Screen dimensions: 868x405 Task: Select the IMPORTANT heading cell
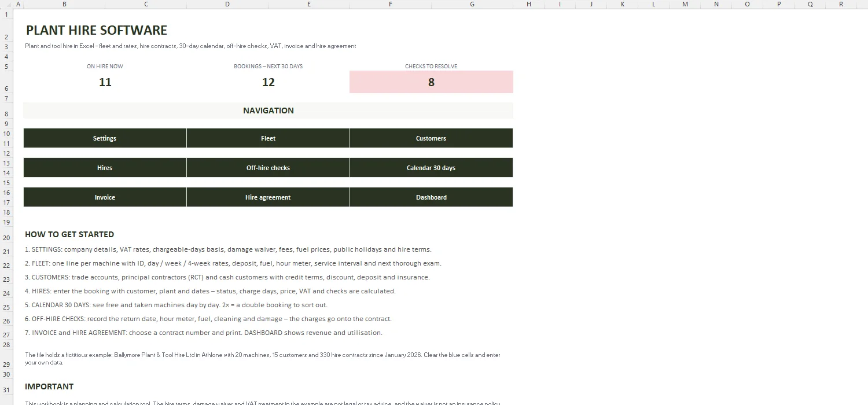(49, 386)
